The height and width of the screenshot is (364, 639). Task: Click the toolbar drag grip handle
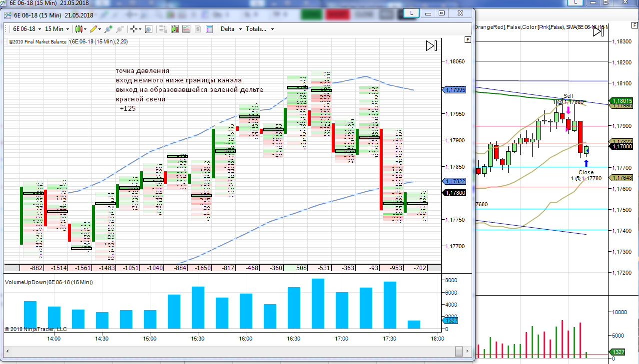[5, 29]
